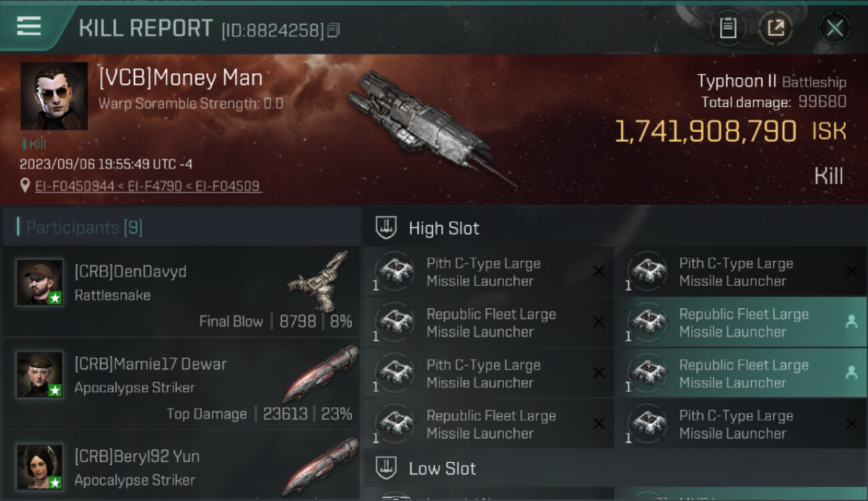
Task: Tap the 1,741,908,790 ISK value
Action: (x=705, y=132)
